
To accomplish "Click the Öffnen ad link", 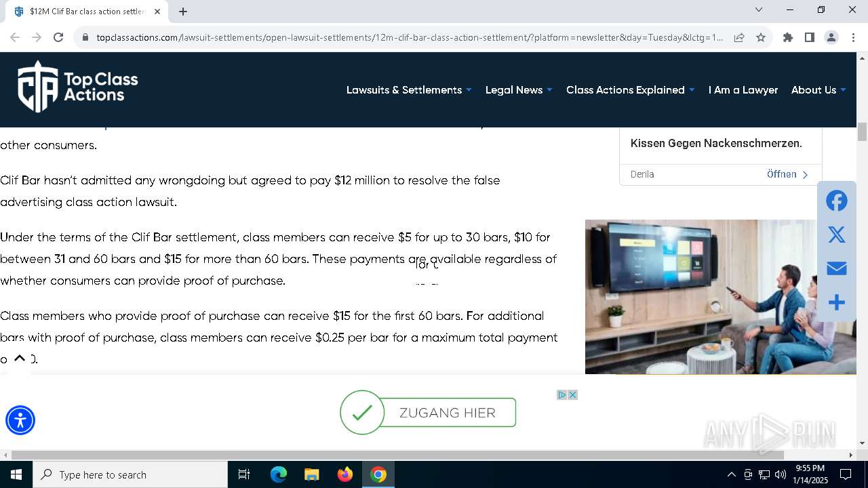I will tap(787, 174).
